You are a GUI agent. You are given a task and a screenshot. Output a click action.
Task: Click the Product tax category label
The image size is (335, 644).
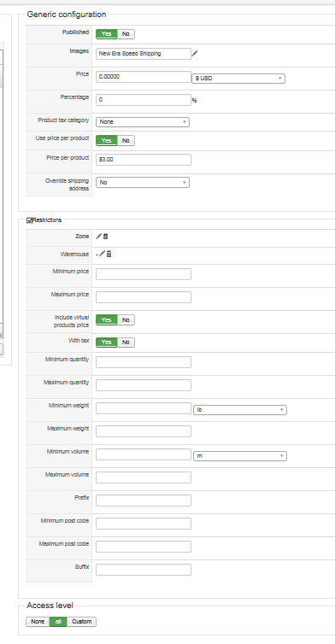[x=63, y=120]
